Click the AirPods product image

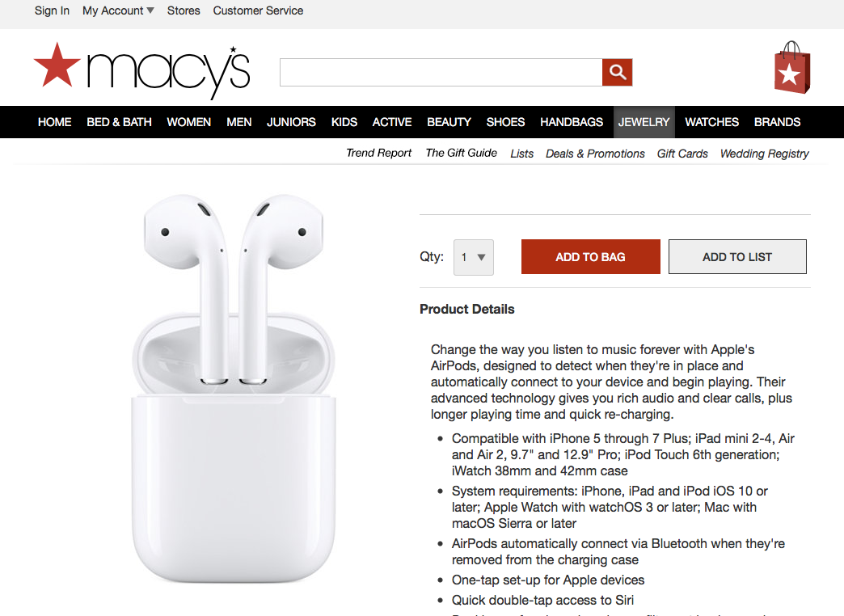[234, 388]
